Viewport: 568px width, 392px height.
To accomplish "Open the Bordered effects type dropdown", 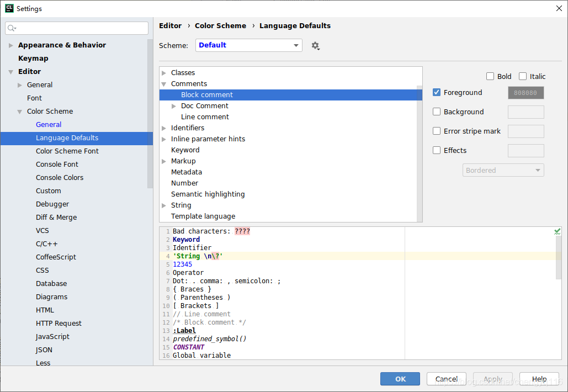I will (503, 170).
